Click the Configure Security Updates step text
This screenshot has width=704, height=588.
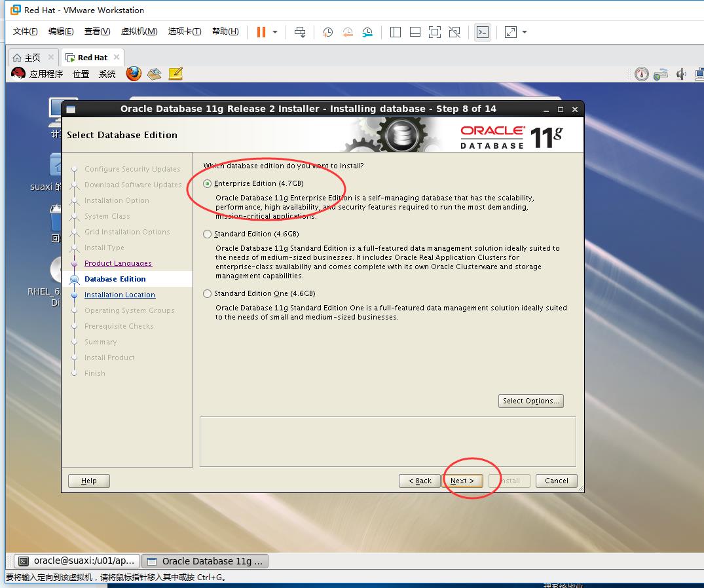click(x=132, y=169)
